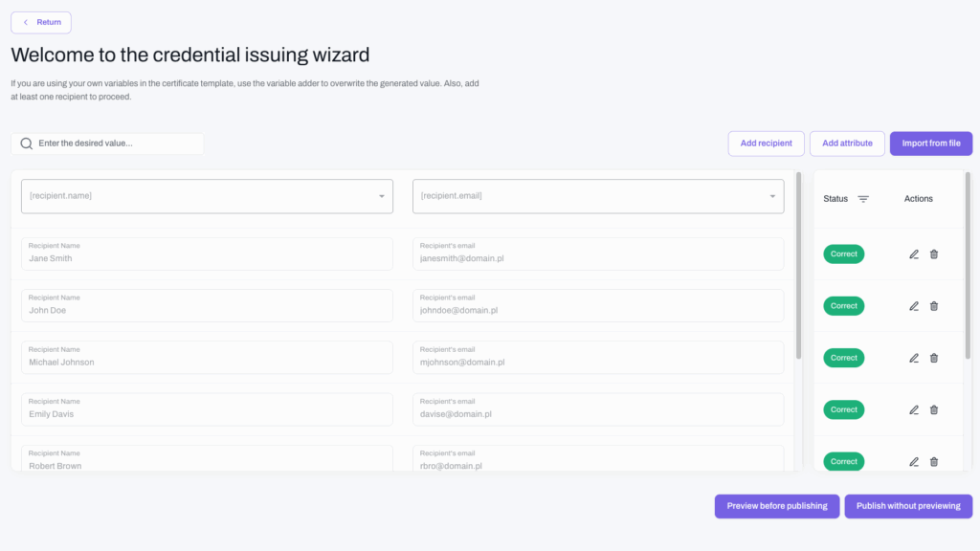This screenshot has width=980, height=551.
Task: Go back with the Return button
Action: click(41, 23)
